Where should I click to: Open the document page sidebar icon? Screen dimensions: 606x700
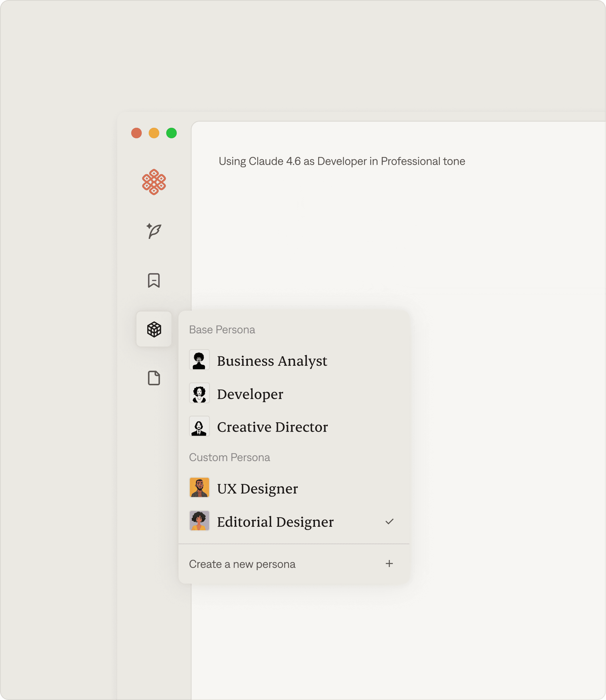coord(154,378)
